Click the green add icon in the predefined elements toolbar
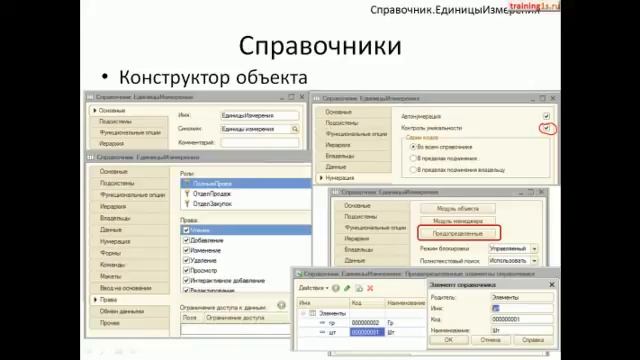The height and width of the screenshot is (360, 640). tap(336, 288)
